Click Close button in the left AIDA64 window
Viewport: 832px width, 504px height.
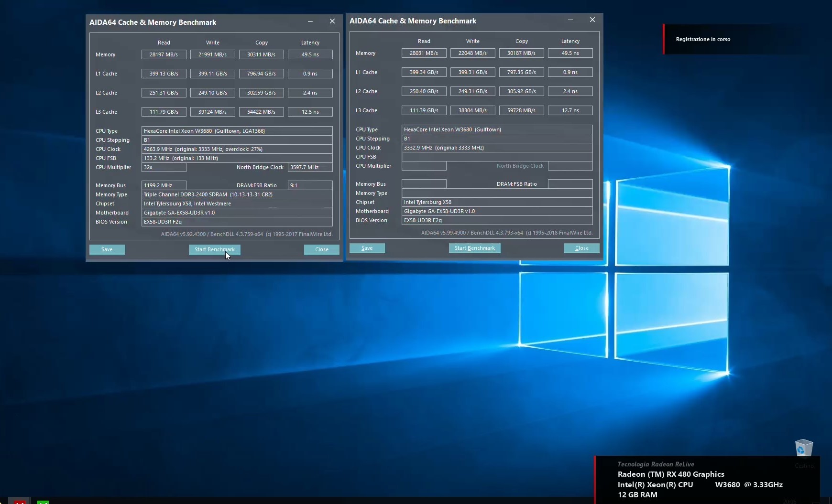[322, 249]
